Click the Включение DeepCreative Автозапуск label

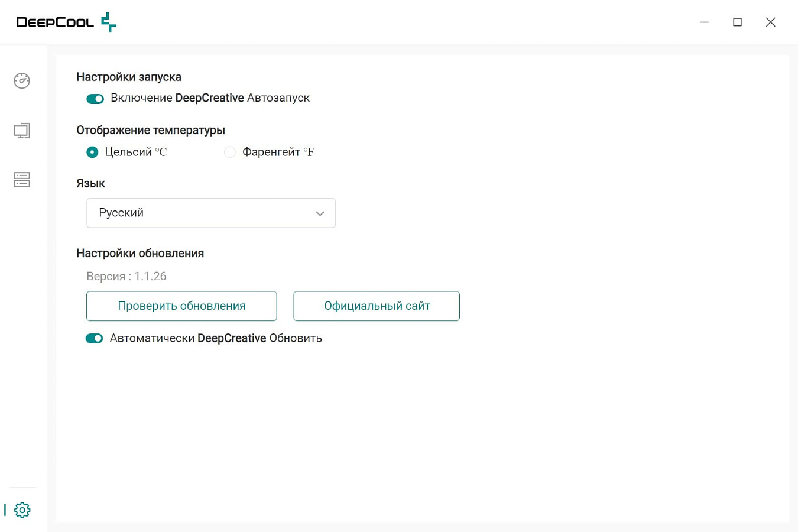210,98
